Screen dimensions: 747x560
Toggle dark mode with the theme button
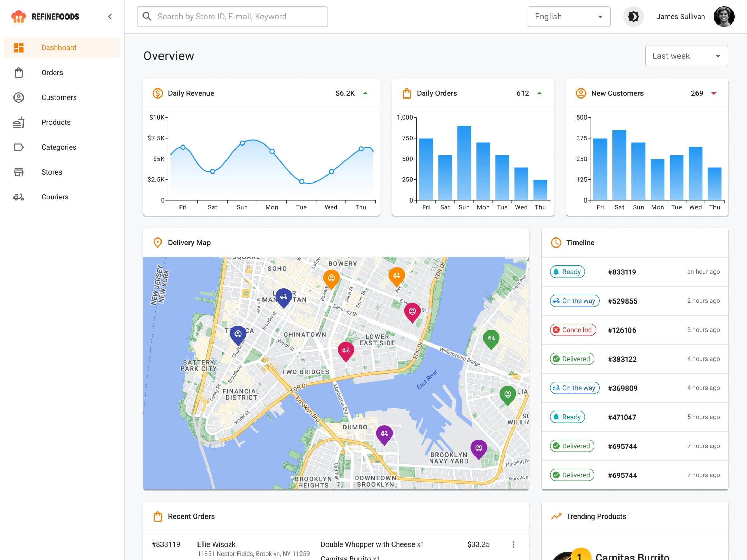coord(633,17)
